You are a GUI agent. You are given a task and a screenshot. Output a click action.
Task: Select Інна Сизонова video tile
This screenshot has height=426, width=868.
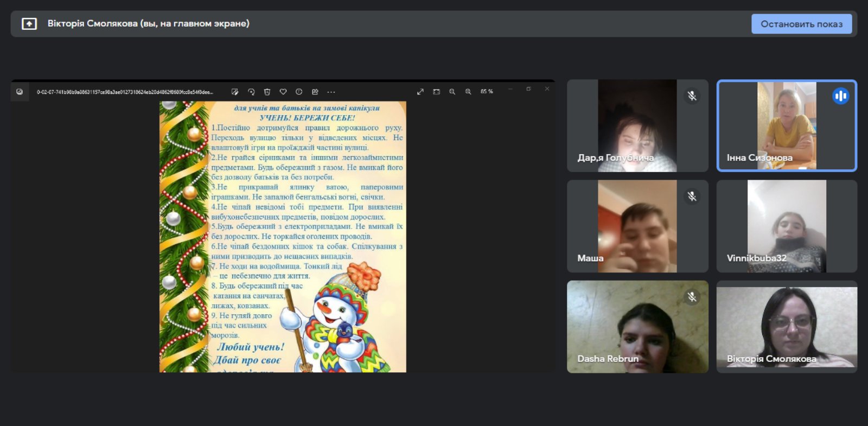tap(787, 126)
